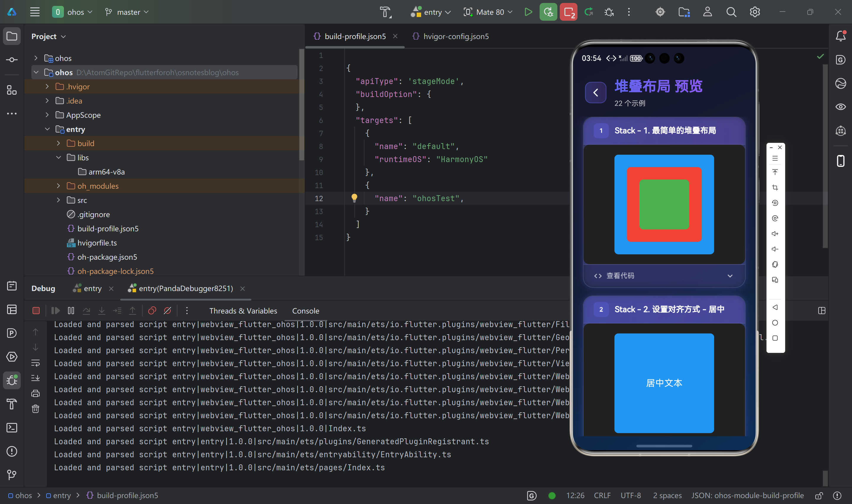Open the Notifications bell in the right sidebar
The width and height of the screenshot is (852, 504).
840,36
